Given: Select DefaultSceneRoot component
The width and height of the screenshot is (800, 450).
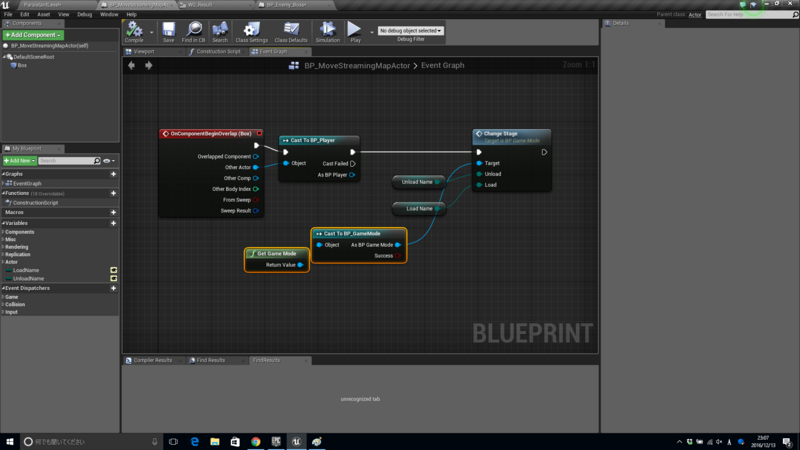Looking at the screenshot, I should coord(34,57).
